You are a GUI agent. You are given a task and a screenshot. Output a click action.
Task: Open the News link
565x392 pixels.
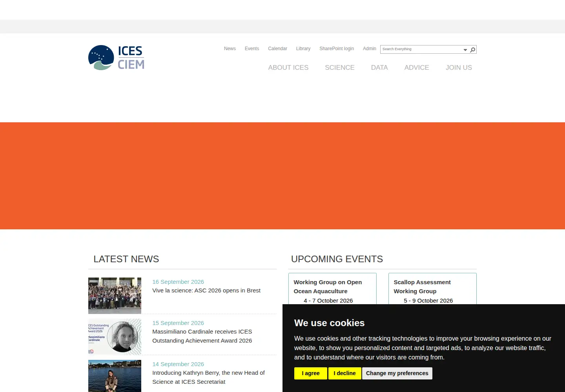(x=230, y=49)
